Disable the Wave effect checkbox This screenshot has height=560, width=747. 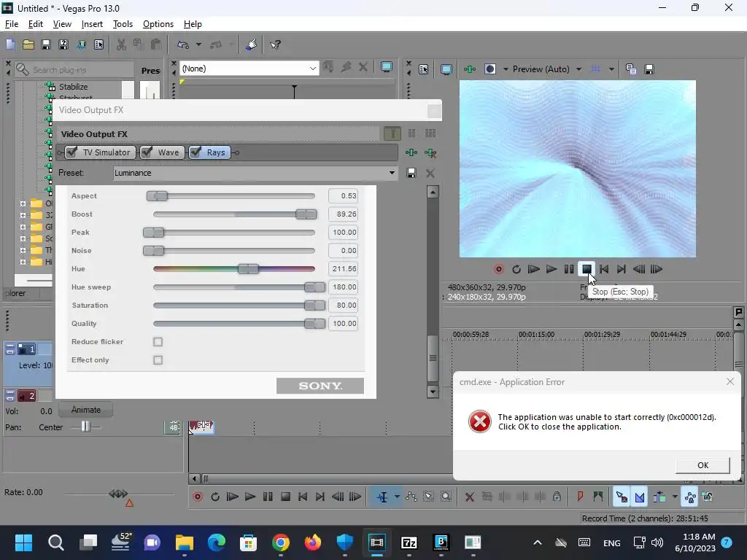(x=147, y=152)
